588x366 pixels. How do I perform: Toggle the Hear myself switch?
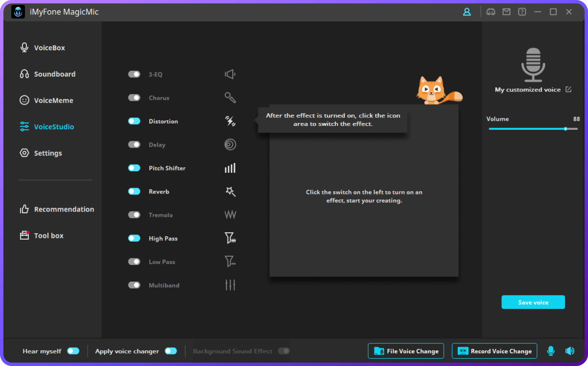[73, 351]
